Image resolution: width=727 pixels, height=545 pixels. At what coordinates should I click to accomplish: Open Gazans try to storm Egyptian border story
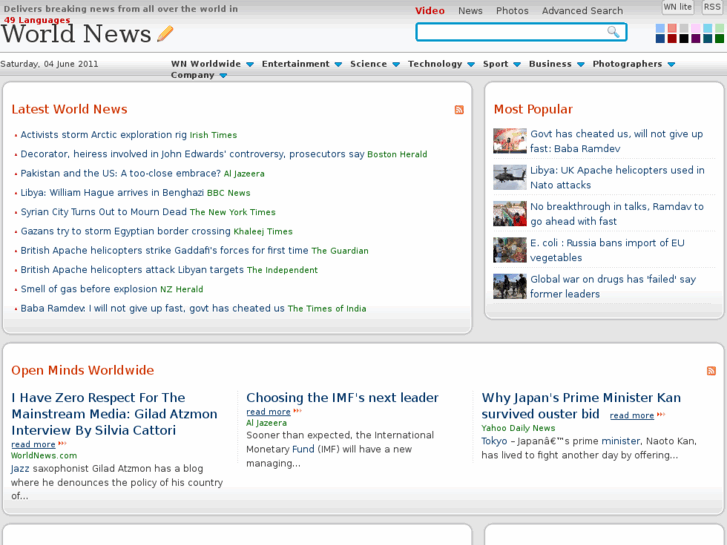tap(125, 231)
